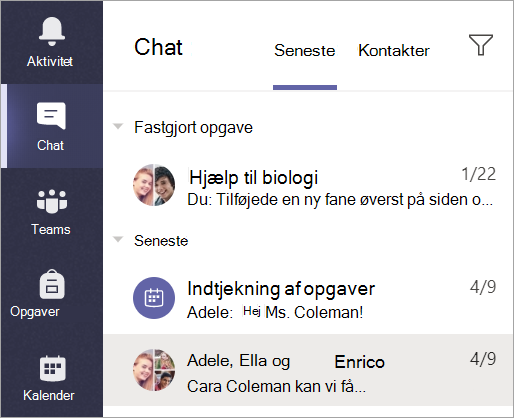Collapse the Seneste chat list section
This screenshot has width=514, height=418.
(118, 239)
